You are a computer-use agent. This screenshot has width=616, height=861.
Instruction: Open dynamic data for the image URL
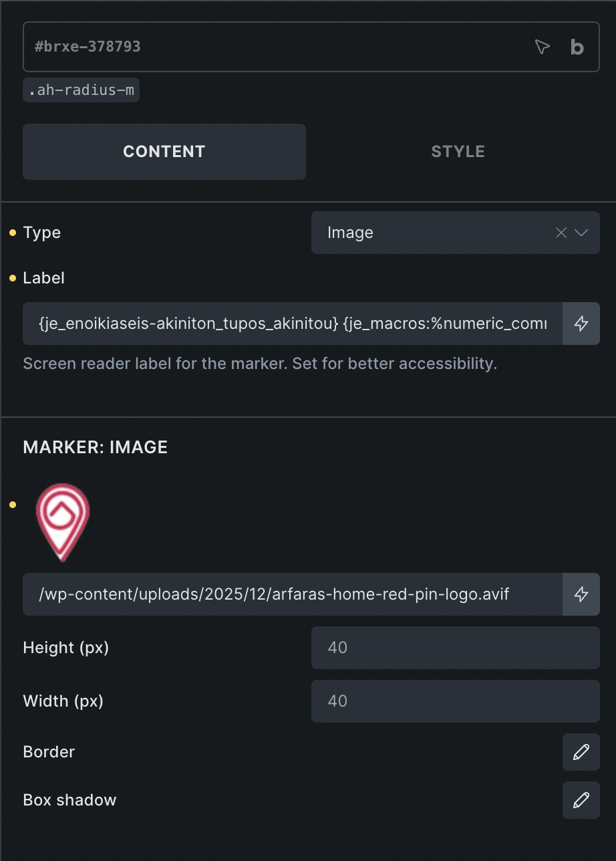pyautogui.click(x=581, y=594)
